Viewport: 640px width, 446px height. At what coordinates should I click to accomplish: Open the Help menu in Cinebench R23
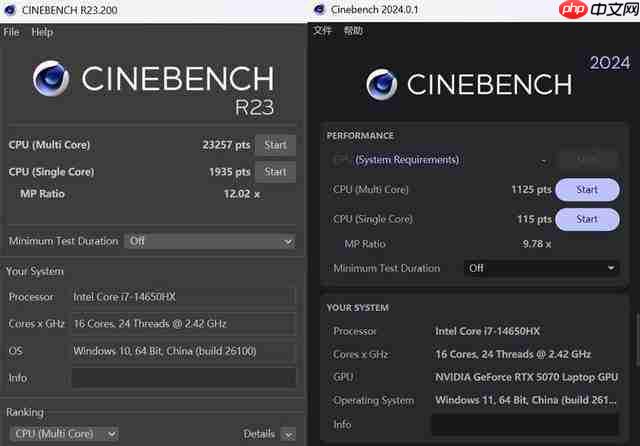tap(42, 32)
